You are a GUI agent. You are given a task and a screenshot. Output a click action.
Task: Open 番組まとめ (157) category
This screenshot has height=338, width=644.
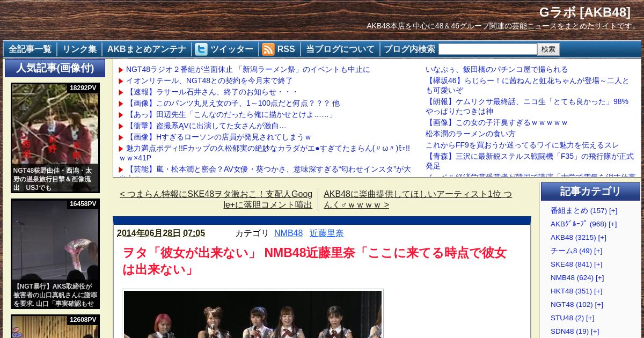point(579,210)
